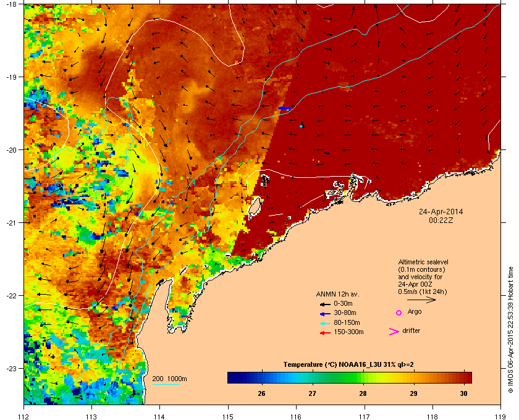
Task: Click the '(0.1m contours)' text line
Action: point(421,269)
